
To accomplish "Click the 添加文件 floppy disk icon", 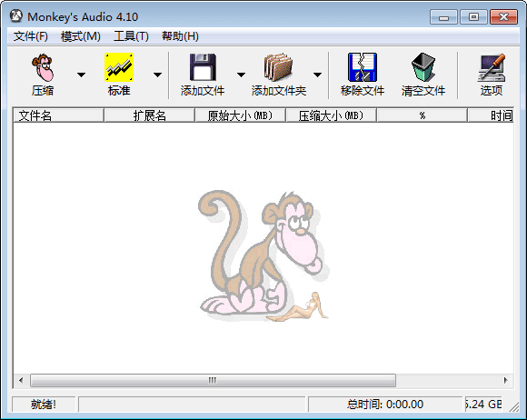I will click(203, 67).
